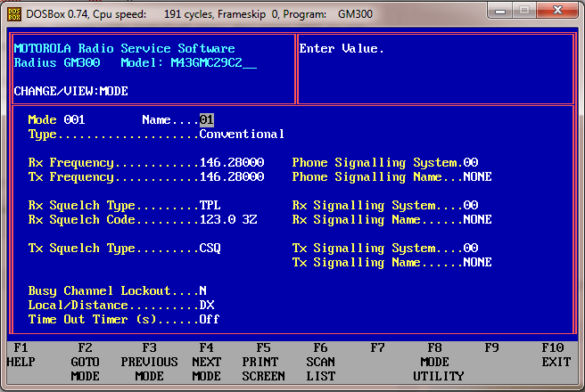The width and height of the screenshot is (585, 392).
Task: Select the Rx Frequency value 146.28000
Action: tap(232, 162)
